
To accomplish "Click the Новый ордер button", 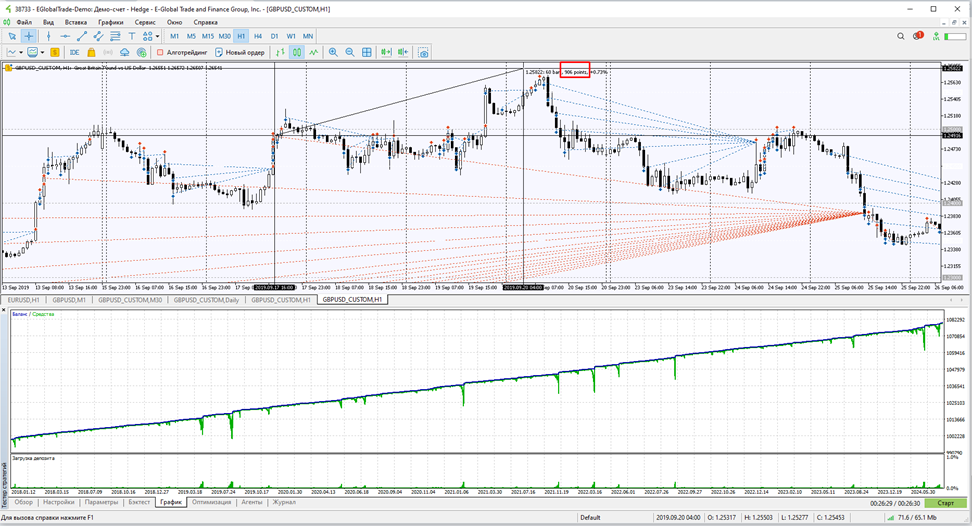I will pos(240,53).
